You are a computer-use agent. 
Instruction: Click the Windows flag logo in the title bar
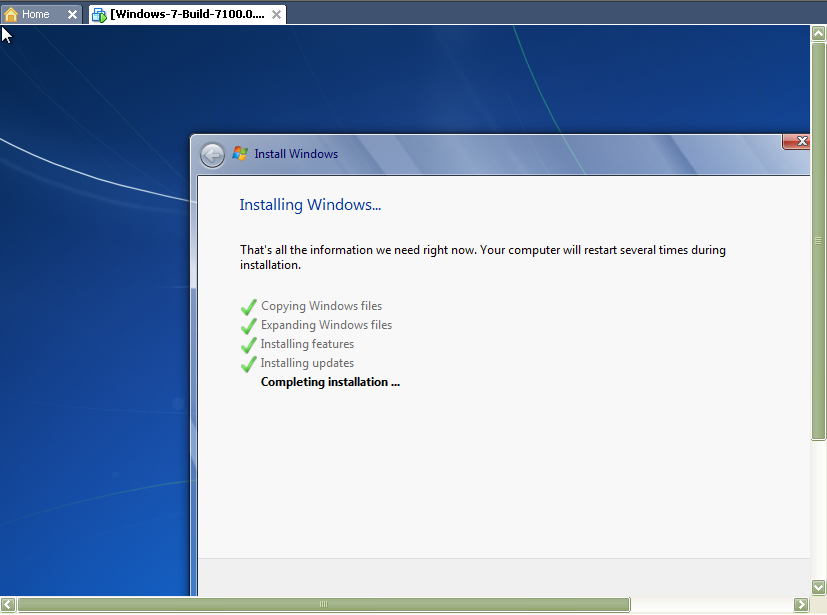click(240, 154)
